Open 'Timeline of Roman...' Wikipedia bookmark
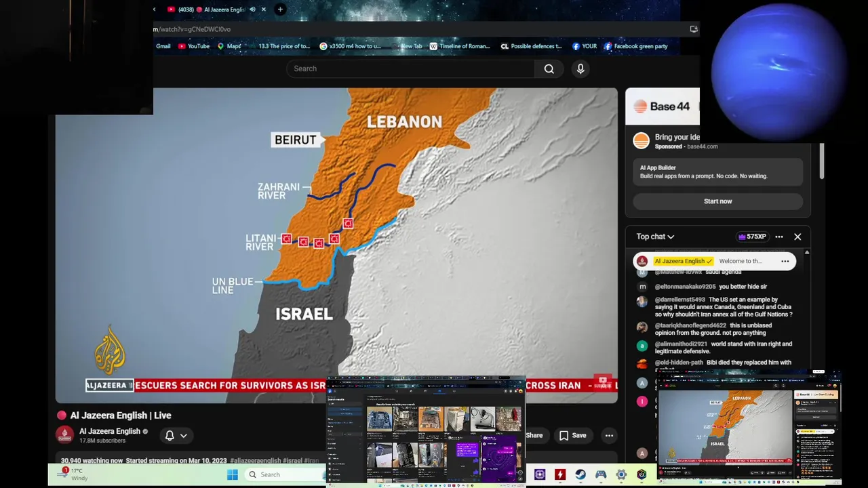This screenshot has width=868, height=488. [460, 46]
